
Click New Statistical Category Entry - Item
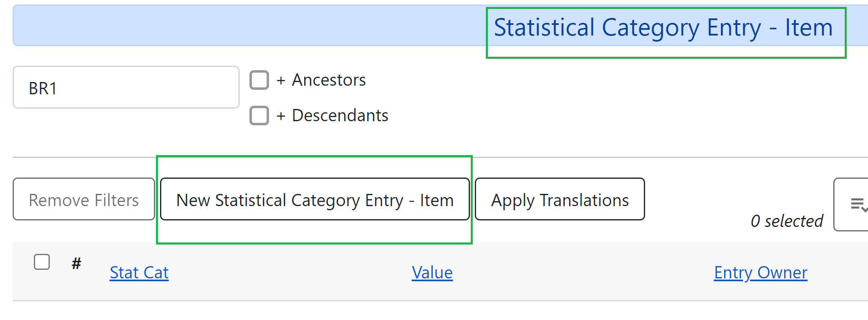315,199
